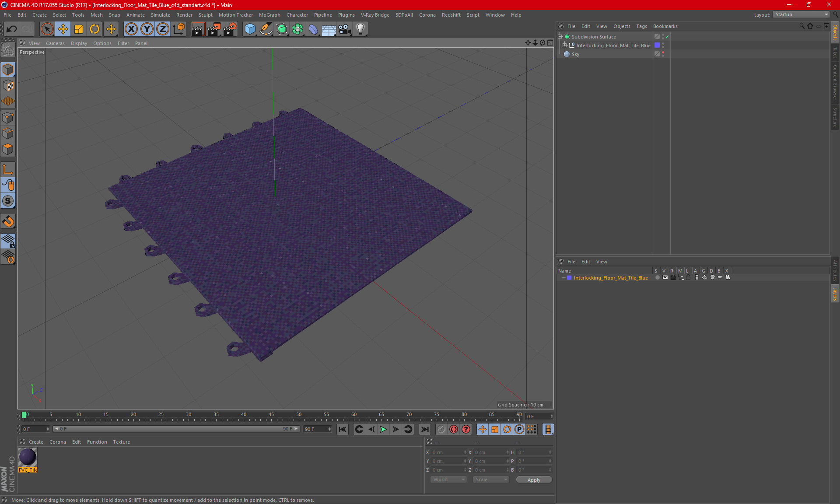Switch to Content Browser side tab
This screenshot has width=840, height=504.
click(x=835, y=82)
